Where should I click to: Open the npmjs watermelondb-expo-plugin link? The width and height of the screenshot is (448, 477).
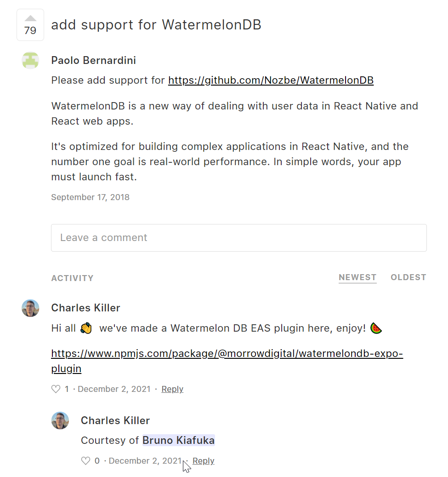[x=227, y=354]
